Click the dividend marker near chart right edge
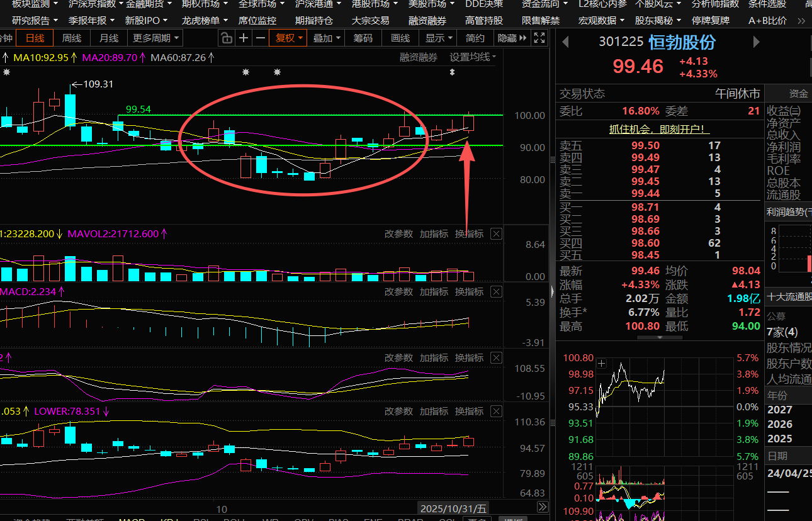The image size is (812, 521). tap(452, 72)
